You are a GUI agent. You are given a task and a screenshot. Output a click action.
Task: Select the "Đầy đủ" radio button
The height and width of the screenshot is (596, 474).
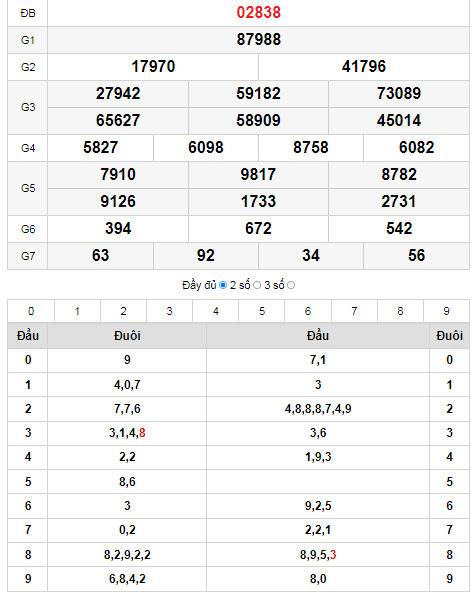[223, 285]
